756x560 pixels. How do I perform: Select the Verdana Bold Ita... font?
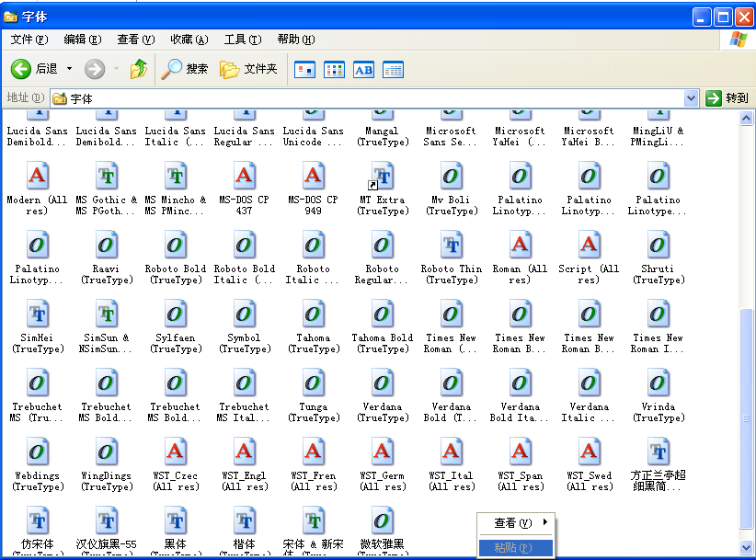coord(520,396)
